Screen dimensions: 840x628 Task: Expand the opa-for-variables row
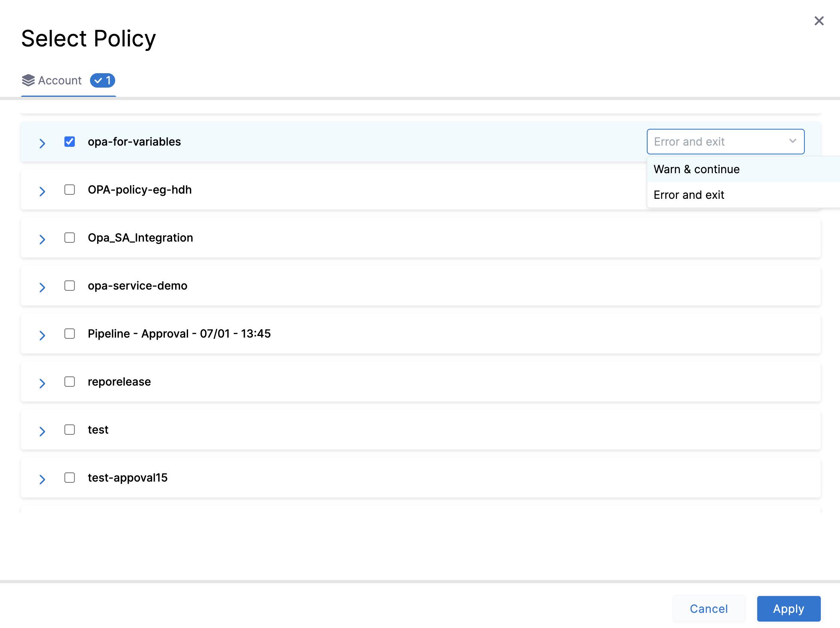pyautogui.click(x=42, y=143)
